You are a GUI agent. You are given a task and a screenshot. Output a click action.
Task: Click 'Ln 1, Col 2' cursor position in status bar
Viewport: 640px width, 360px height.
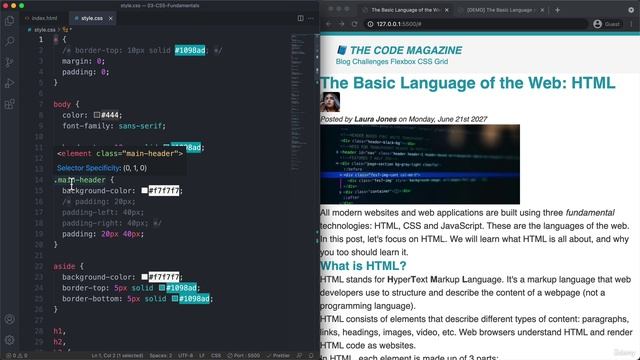point(117,356)
